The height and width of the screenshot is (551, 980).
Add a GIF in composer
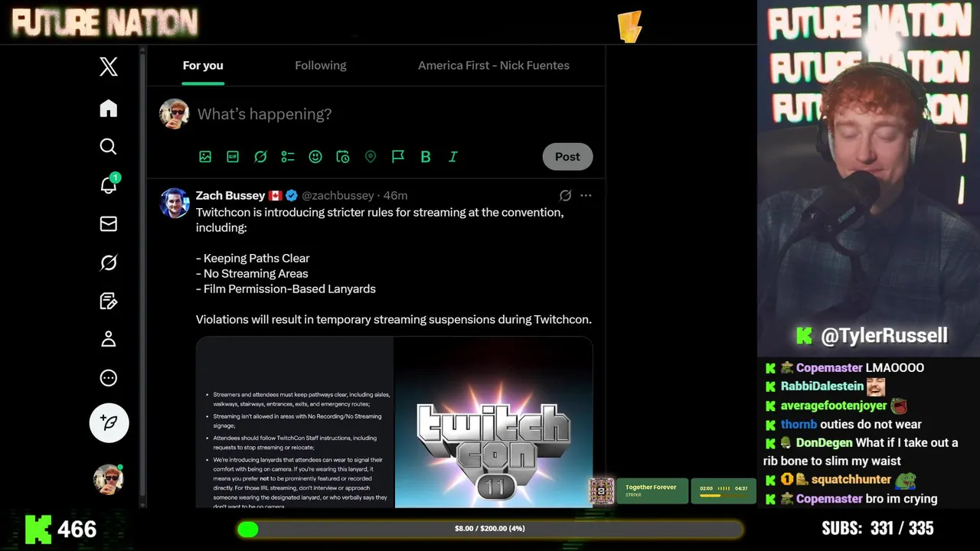coord(233,157)
